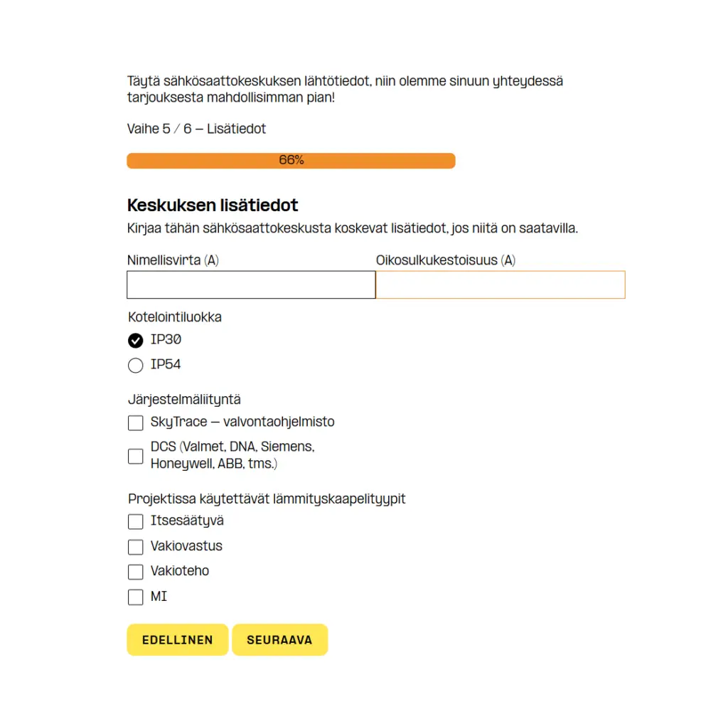Mark the MI cable type checkbox
The image size is (728, 714).
click(136, 597)
